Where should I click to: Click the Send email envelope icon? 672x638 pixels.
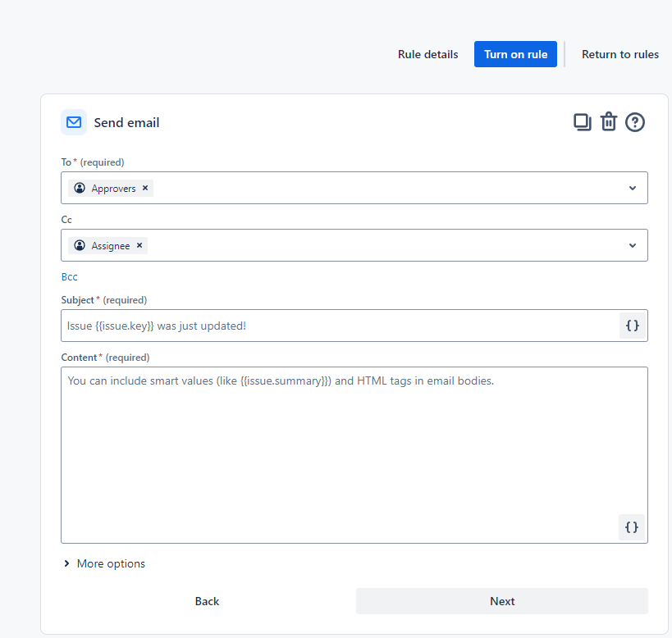[74, 122]
